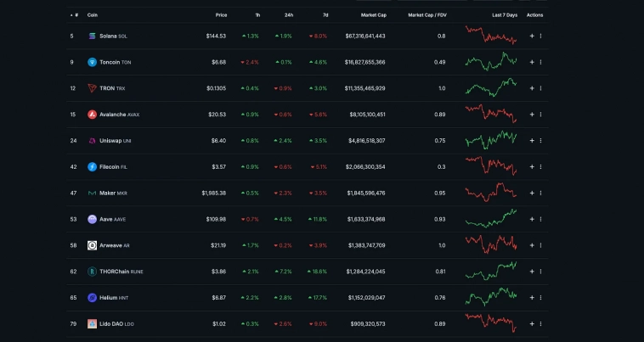The height and width of the screenshot is (342, 644).
Task: Open Maker row more-options menu
Action: pyautogui.click(x=540, y=193)
